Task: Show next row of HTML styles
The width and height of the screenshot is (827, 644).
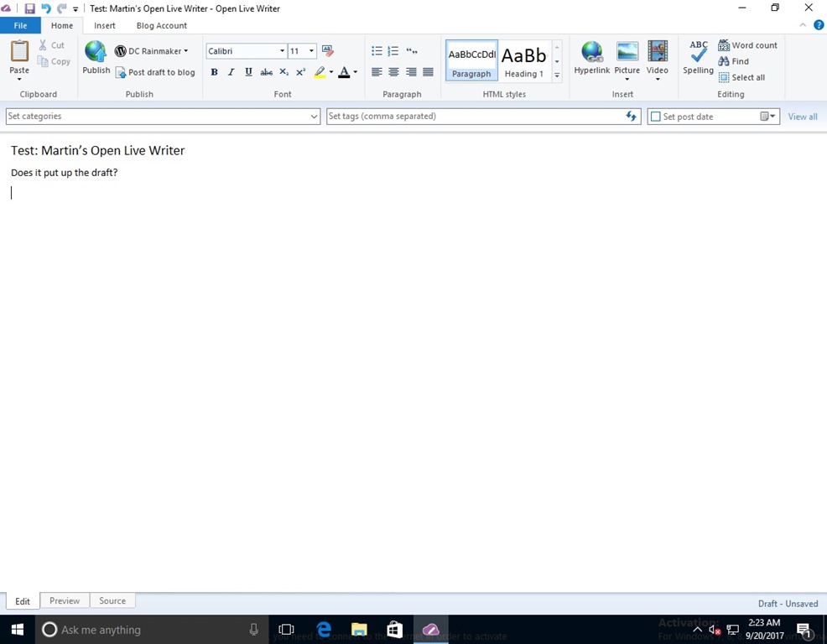Action: 557,61
